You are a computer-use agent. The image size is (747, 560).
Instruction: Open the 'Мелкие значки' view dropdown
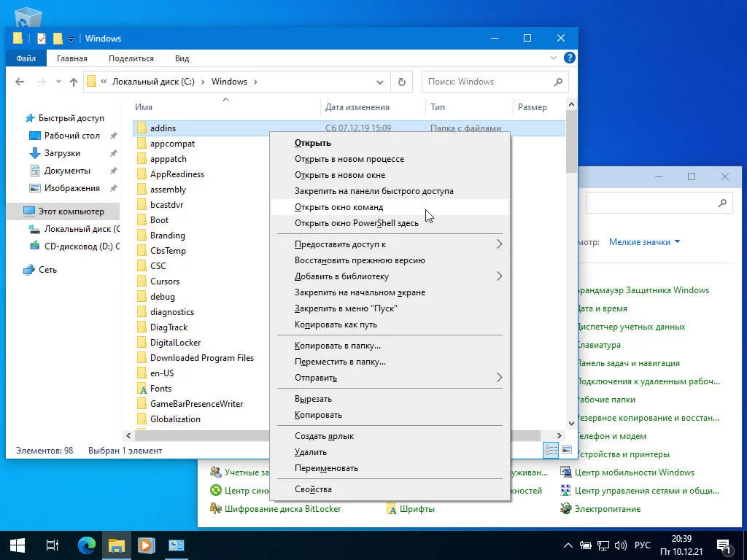pos(645,242)
